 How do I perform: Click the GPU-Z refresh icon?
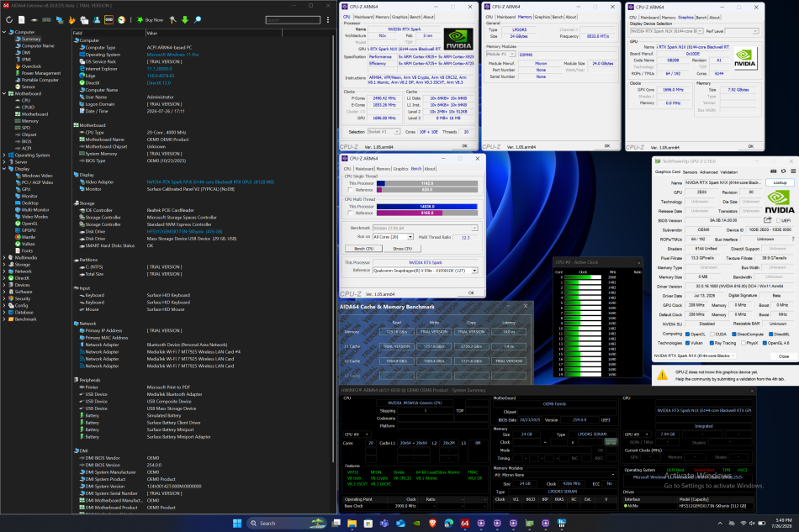click(783, 171)
